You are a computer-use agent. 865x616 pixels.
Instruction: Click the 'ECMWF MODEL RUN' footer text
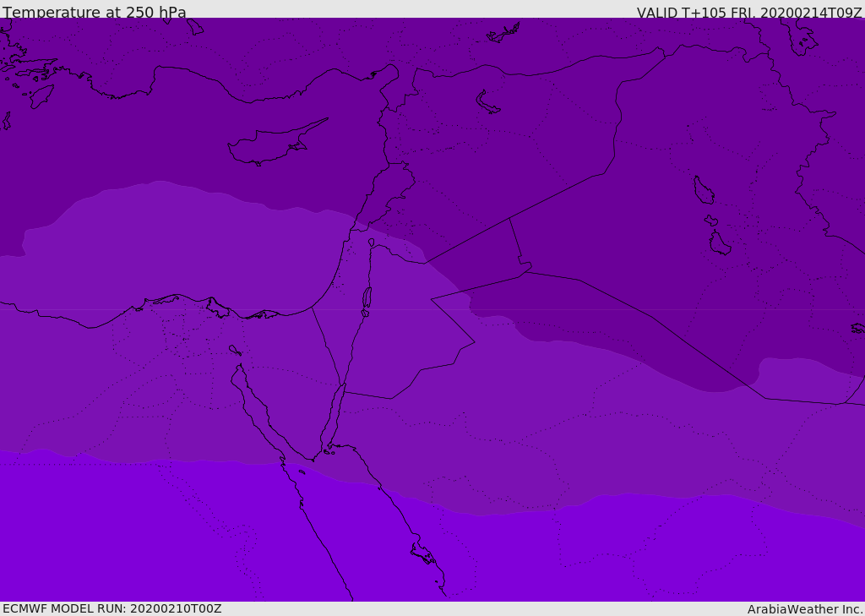[x=112, y=608]
